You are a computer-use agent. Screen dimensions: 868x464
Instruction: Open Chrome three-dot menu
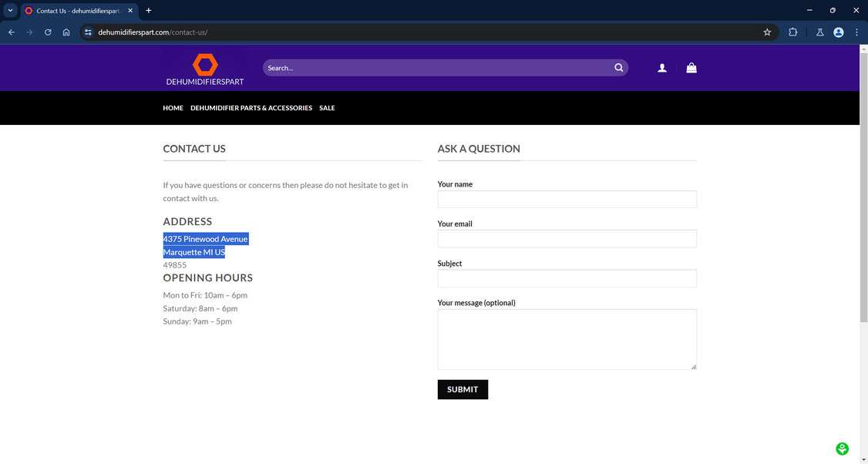856,32
